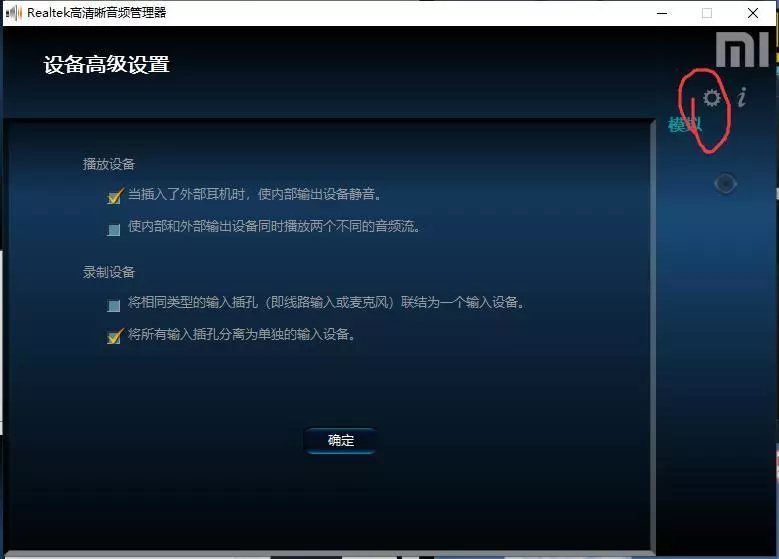The image size is (779, 559).
Task: Confirm settings with the 确定 button
Action: click(x=340, y=440)
